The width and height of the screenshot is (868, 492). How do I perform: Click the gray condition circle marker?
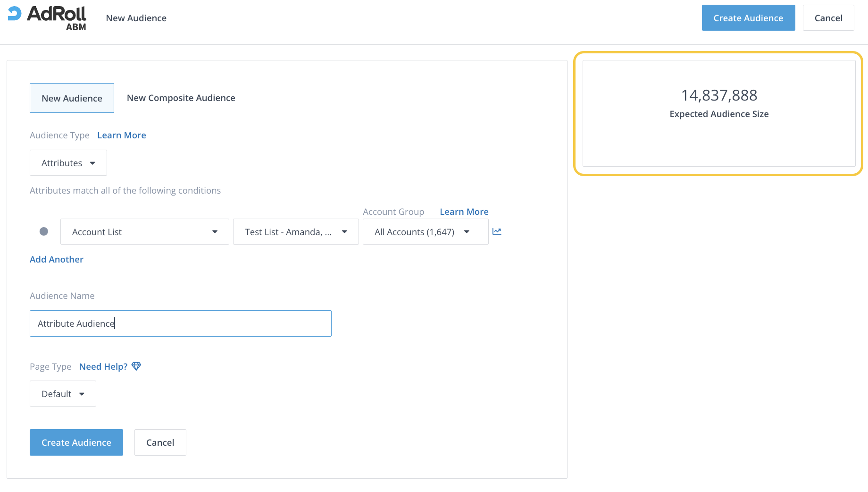pos(44,231)
